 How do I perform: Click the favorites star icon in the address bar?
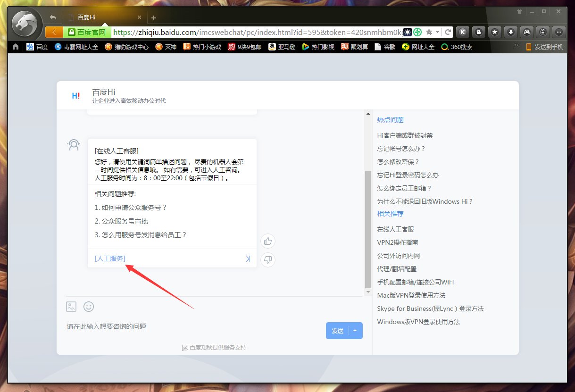click(430, 32)
